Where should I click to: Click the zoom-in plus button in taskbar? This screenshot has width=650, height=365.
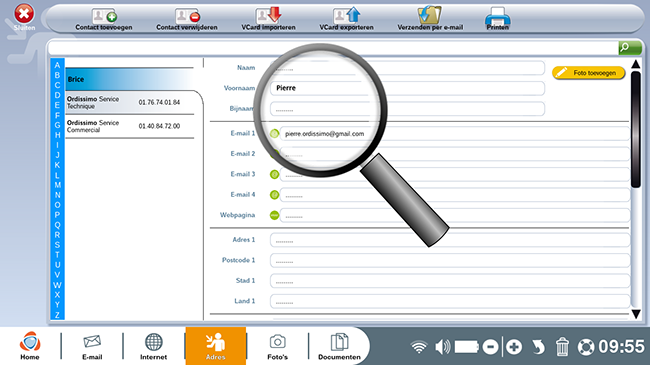[514, 347]
